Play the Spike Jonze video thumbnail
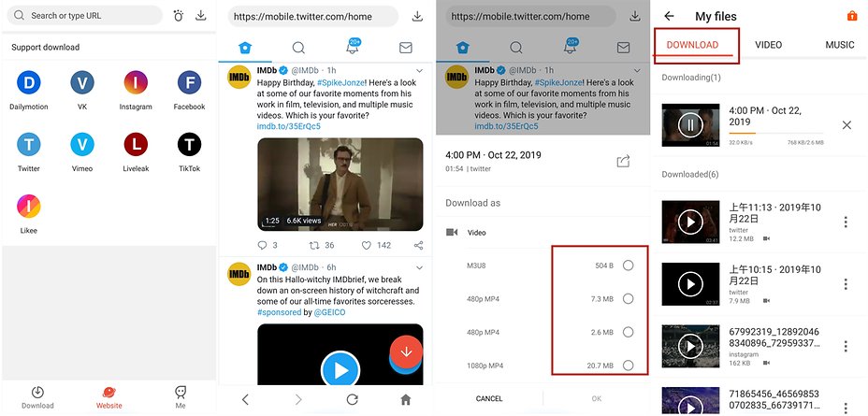The width and height of the screenshot is (868, 416). 340,184
